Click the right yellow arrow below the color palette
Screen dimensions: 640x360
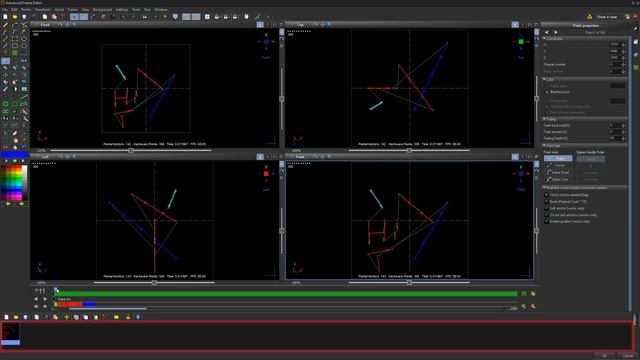(21, 203)
